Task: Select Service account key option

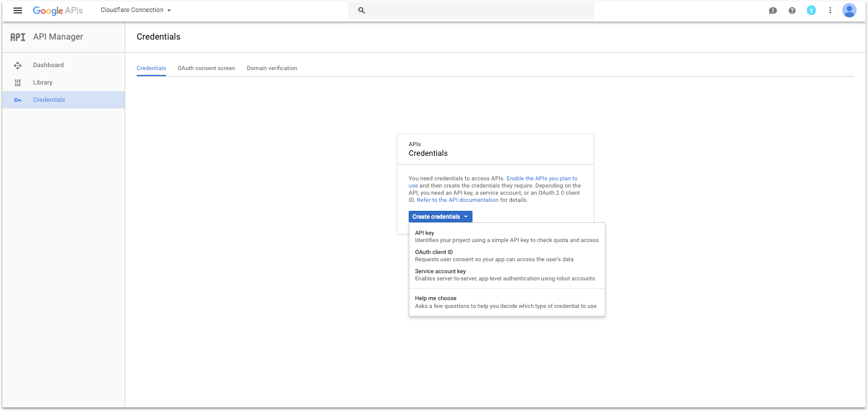Action: click(x=440, y=271)
